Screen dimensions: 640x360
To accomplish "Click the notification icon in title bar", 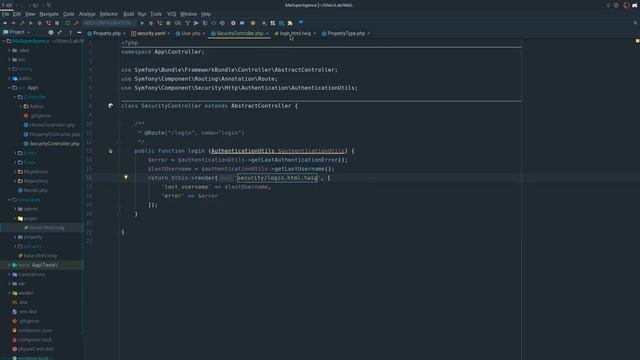I will [626, 5].
